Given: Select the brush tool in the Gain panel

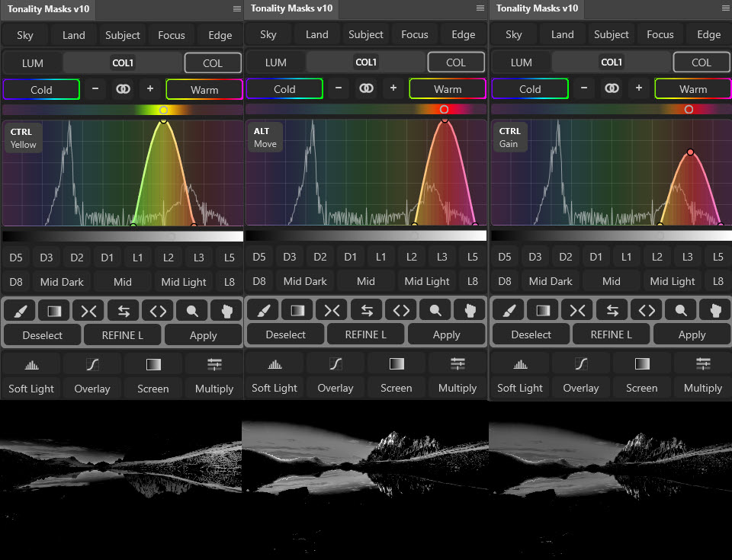Looking at the screenshot, I should 509,310.
